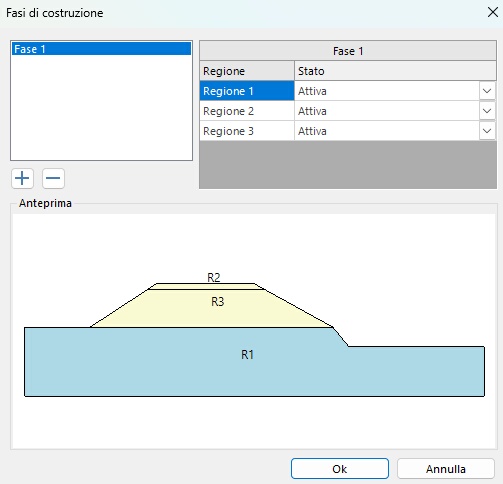Remove selected phase with minus icon
503x484 pixels.
53,178
